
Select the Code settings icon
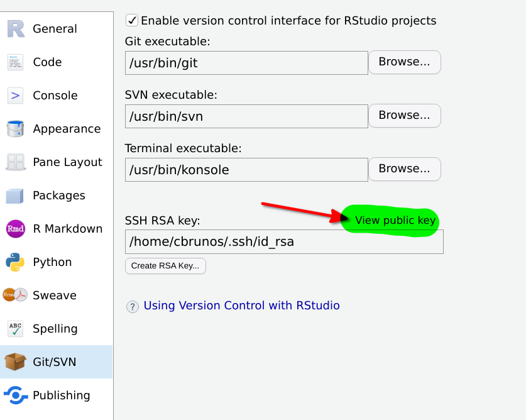click(16, 62)
